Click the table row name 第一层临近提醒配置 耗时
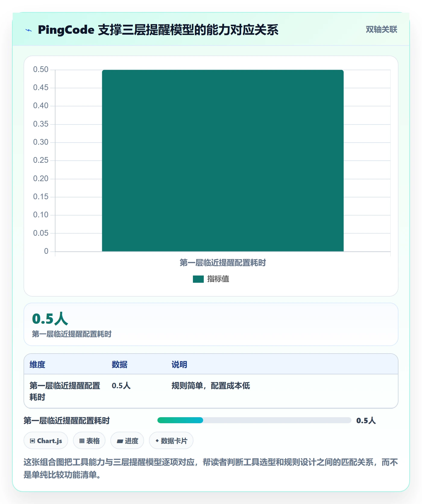422x504 pixels. tap(65, 391)
